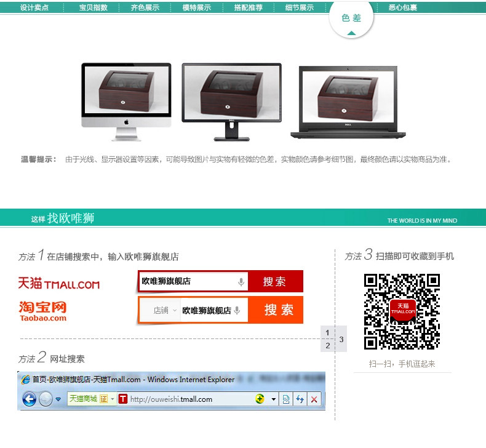This screenshot has height=448, width=486.
Task: Click the compatibility view page icon
Action: [286, 399]
